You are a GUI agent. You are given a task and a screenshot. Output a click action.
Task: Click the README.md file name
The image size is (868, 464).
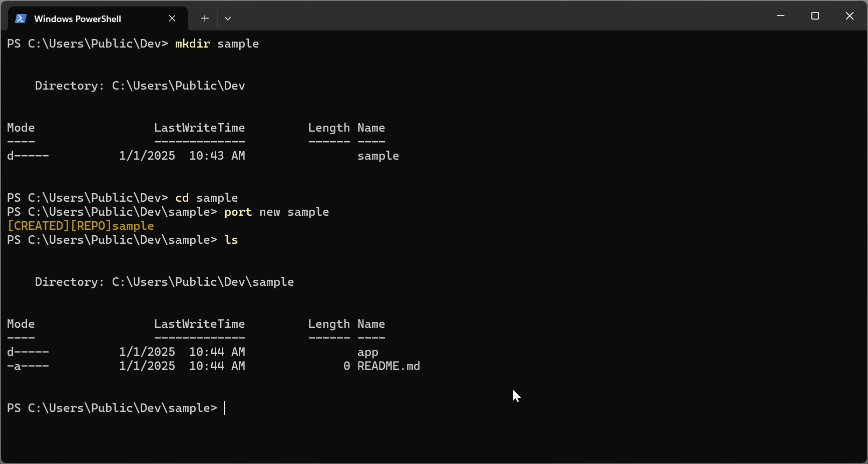tap(388, 366)
